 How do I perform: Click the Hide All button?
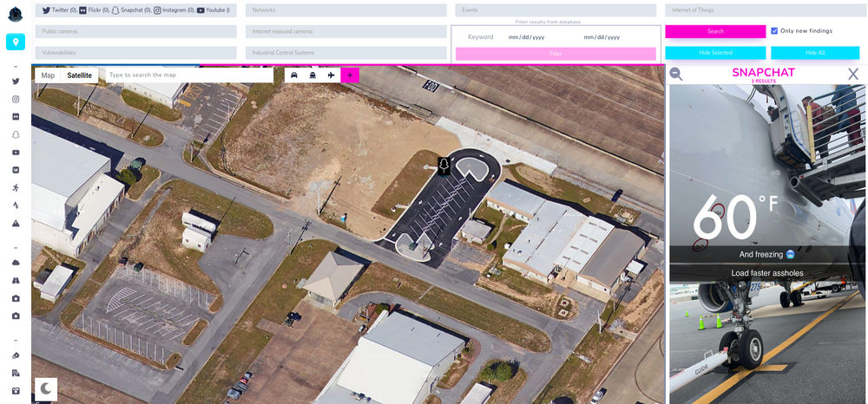(814, 53)
